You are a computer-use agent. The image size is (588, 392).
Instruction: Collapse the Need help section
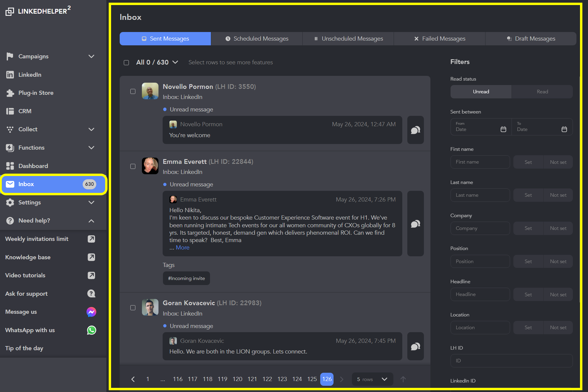(91, 220)
